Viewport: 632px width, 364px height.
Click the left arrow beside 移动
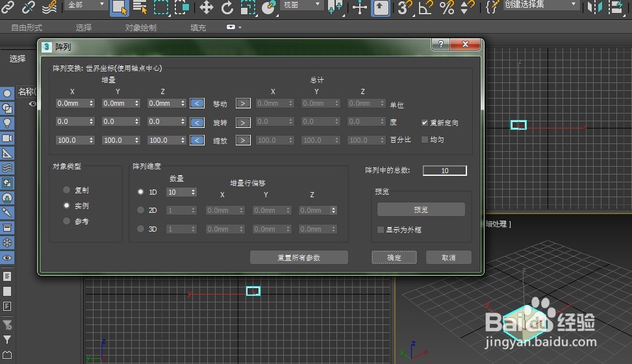coord(197,103)
